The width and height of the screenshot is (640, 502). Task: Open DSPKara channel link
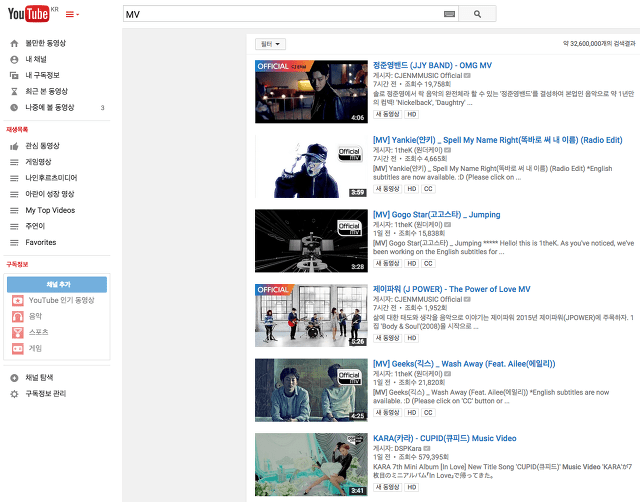408,449
